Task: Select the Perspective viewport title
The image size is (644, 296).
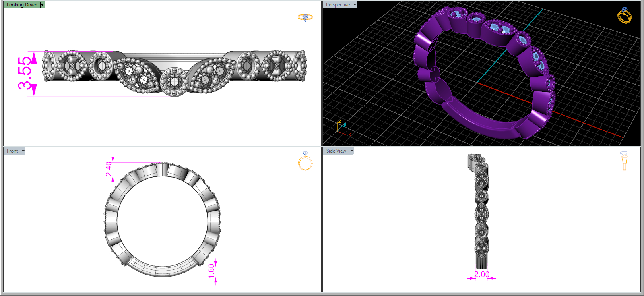Action: (x=338, y=5)
